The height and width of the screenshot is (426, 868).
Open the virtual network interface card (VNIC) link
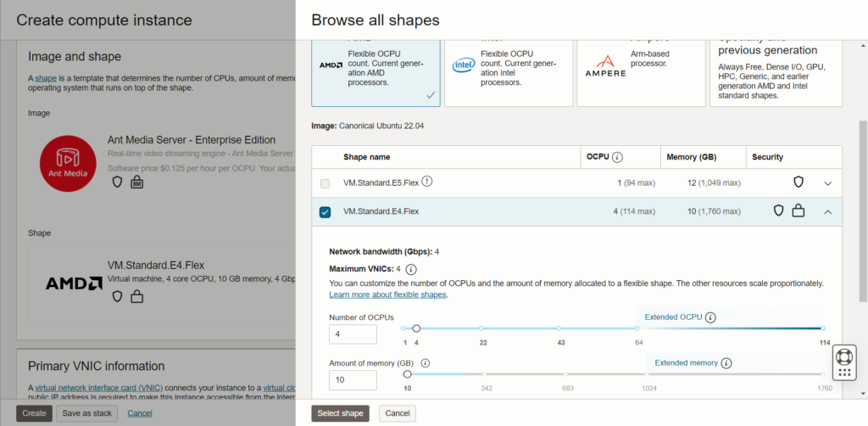tap(99, 387)
